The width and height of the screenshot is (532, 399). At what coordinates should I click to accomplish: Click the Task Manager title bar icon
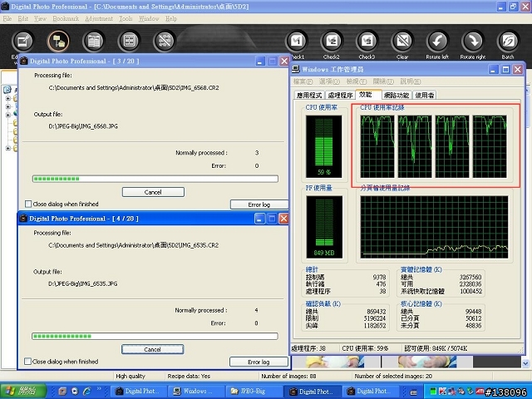[x=296, y=69]
